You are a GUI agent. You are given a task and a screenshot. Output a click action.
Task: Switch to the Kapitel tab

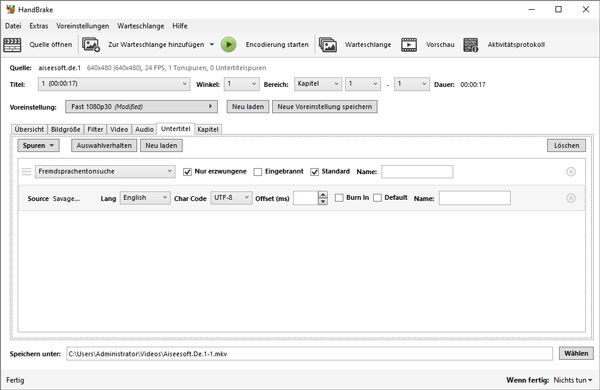208,129
